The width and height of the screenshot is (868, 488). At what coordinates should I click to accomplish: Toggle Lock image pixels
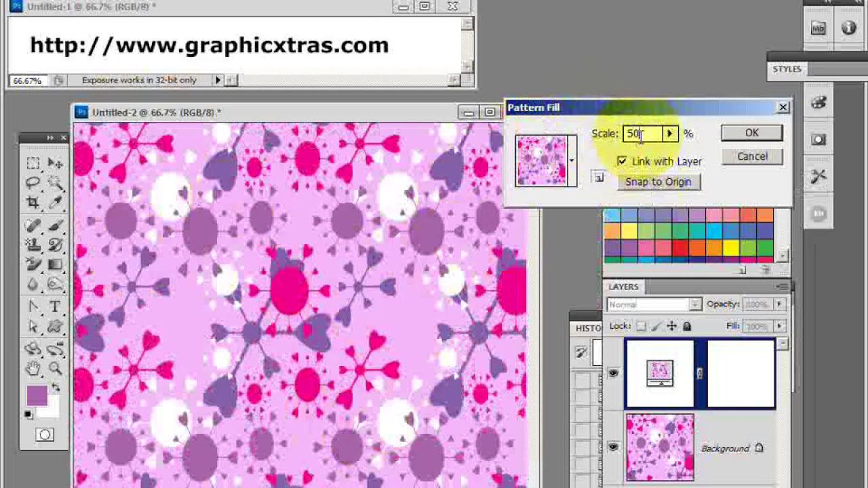pos(656,326)
